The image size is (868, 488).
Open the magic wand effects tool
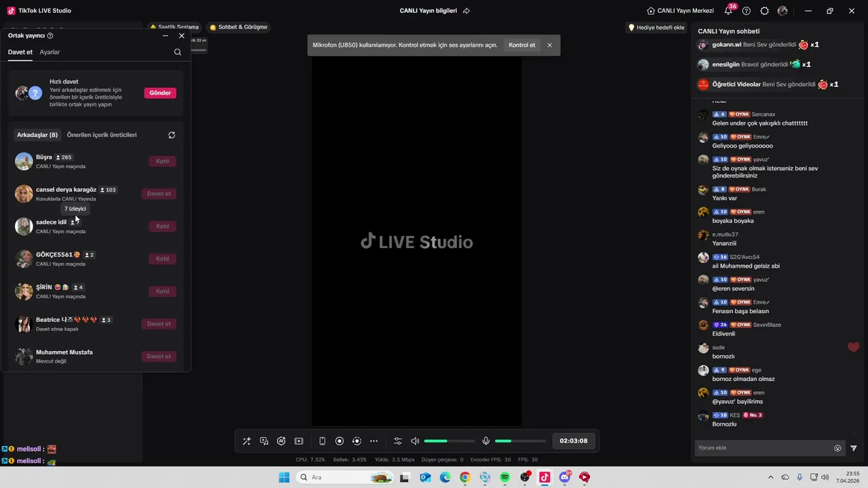(x=247, y=441)
